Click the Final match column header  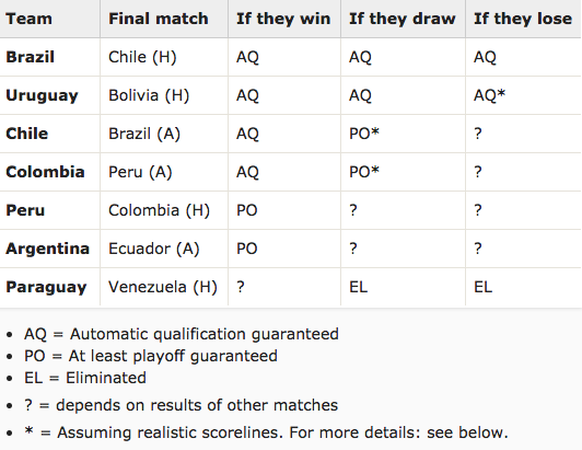pyautogui.click(x=158, y=19)
